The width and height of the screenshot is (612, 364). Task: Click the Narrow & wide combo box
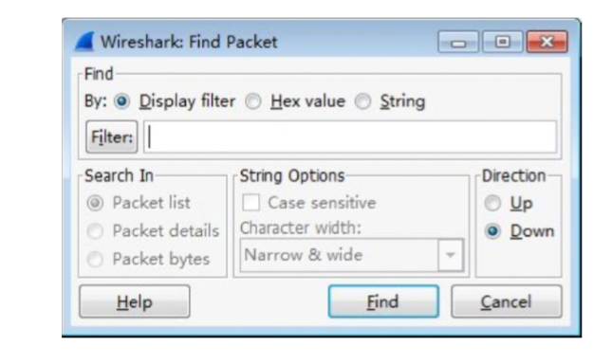click(x=352, y=255)
